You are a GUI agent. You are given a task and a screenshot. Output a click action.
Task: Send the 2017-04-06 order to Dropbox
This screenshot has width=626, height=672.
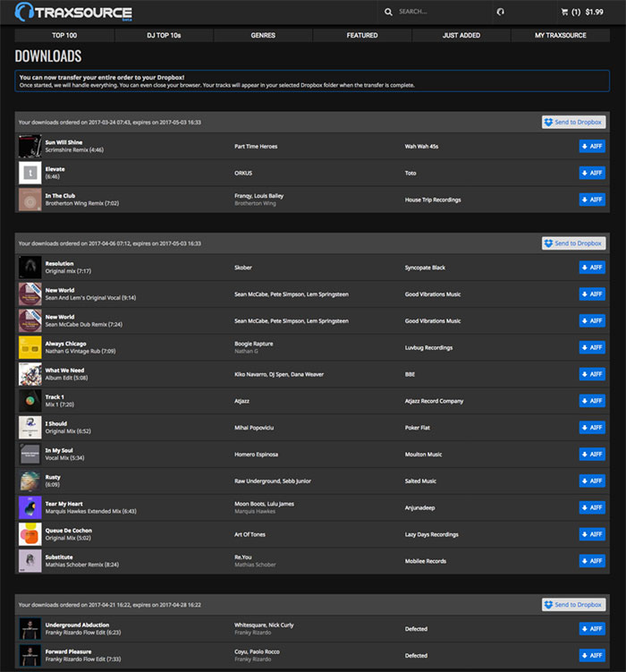[x=573, y=243]
